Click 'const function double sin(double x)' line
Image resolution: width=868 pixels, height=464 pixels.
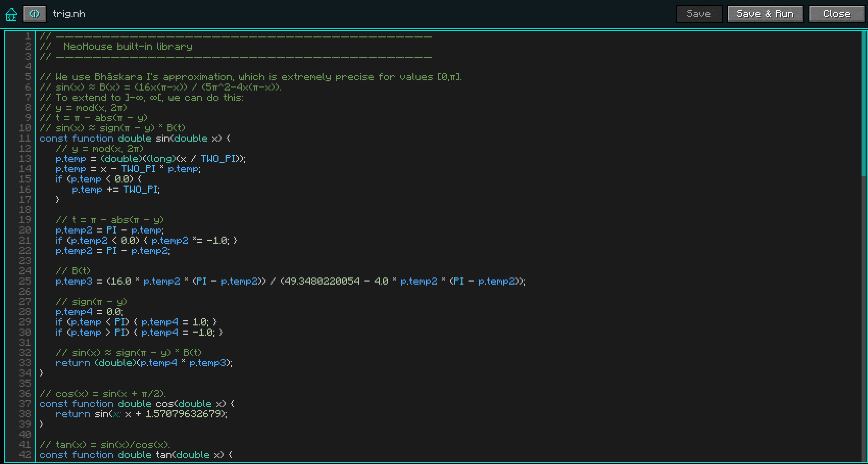point(135,138)
